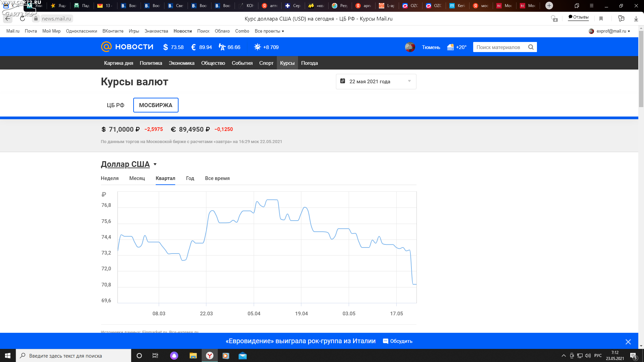Reload the page with refresh icon
The image size is (644, 362).
point(22,19)
